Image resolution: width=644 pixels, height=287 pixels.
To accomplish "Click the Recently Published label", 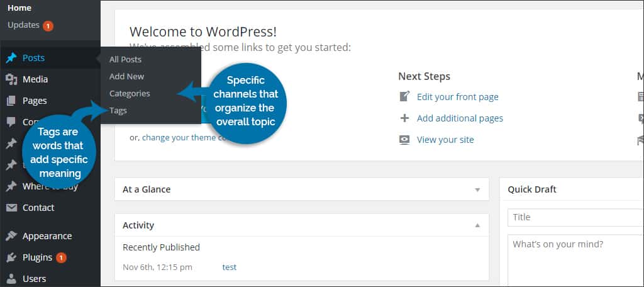I will [162, 247].
